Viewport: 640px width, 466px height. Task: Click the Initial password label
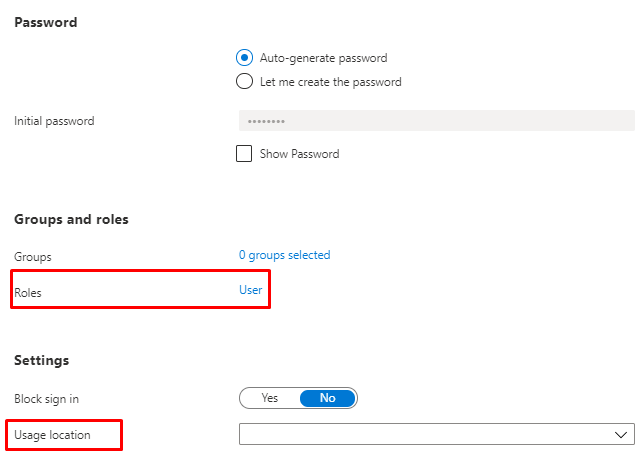coord(54,121)
